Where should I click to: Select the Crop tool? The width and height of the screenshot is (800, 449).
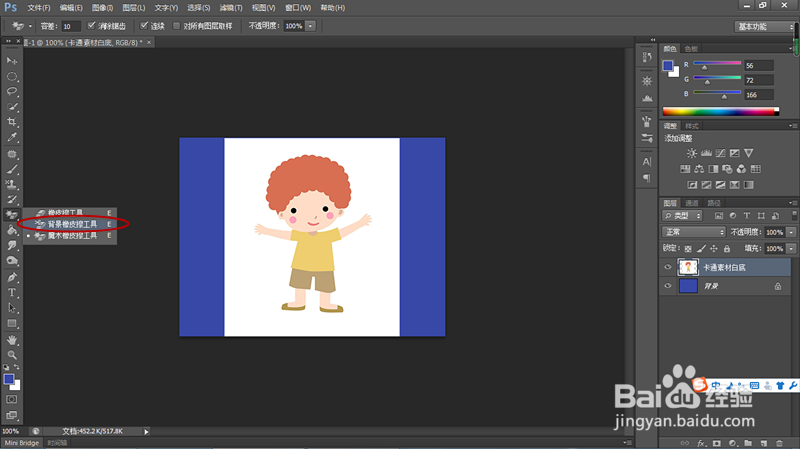(x=12, y=122)
